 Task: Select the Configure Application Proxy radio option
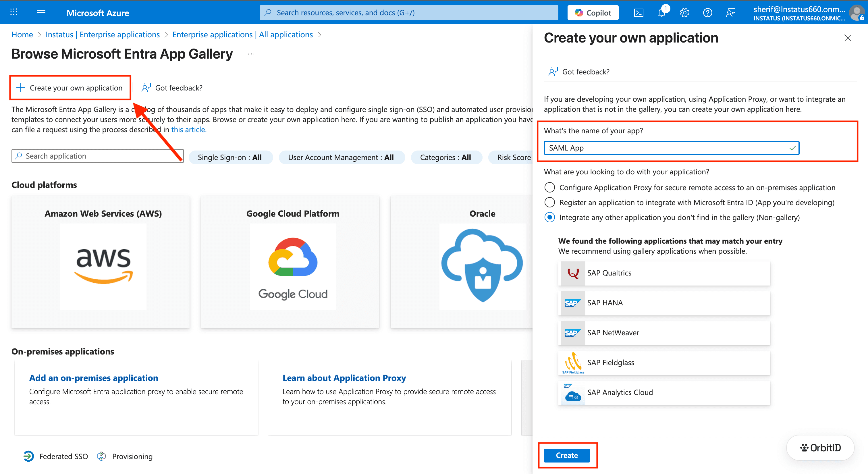tap(549, 187)
